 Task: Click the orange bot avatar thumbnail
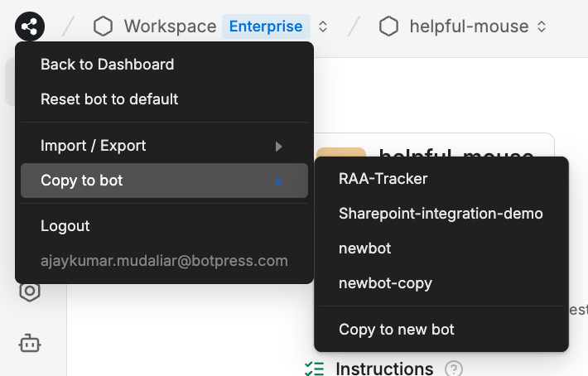pyautogui.click(x=341, y=152)
